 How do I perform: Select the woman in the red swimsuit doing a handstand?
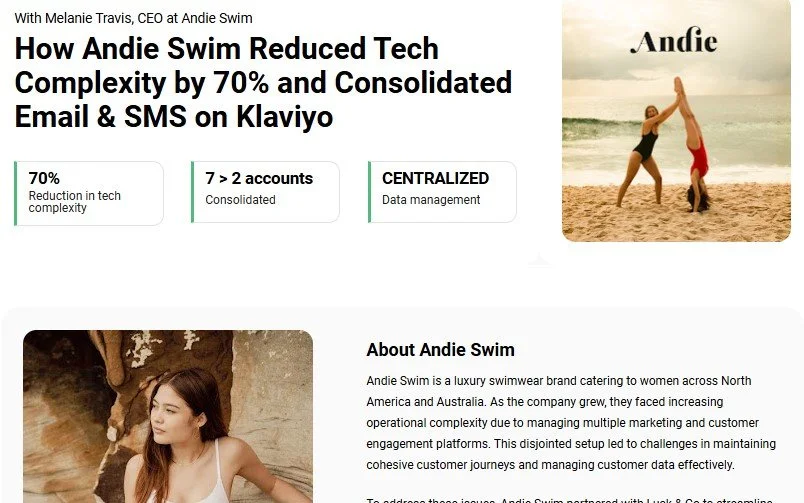pyautogui.click(x=694, y=144)
